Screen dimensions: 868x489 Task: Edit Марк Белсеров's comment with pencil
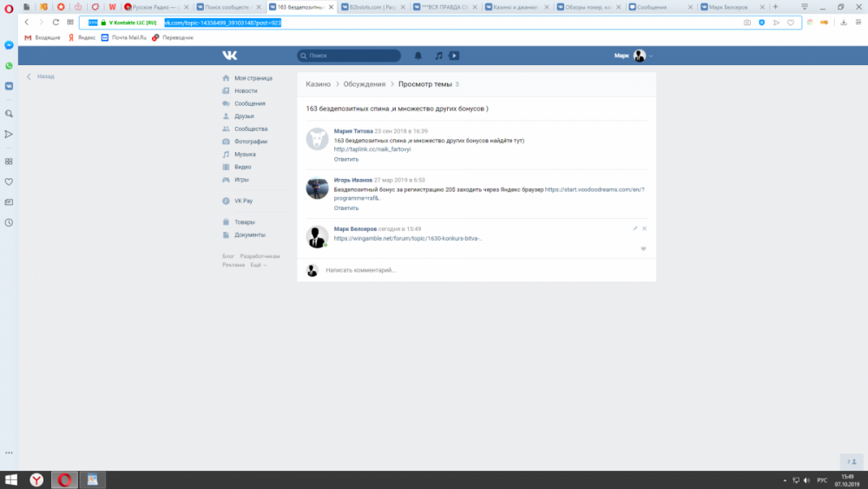tap(635, 228)
